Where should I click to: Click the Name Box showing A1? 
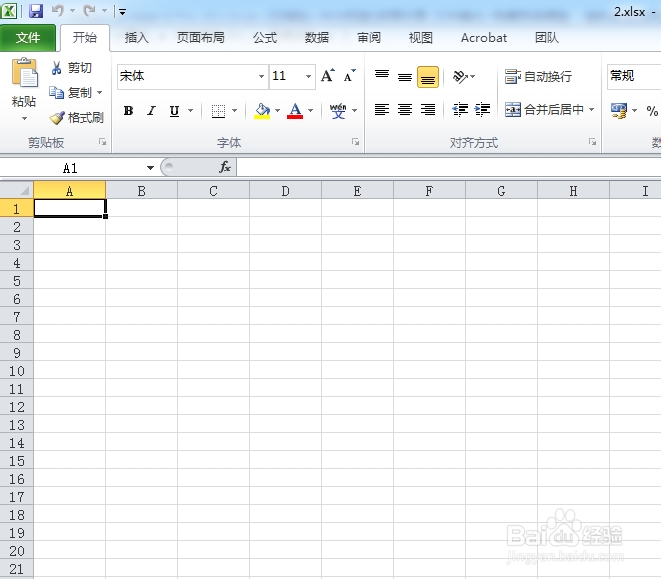point(71,168)
